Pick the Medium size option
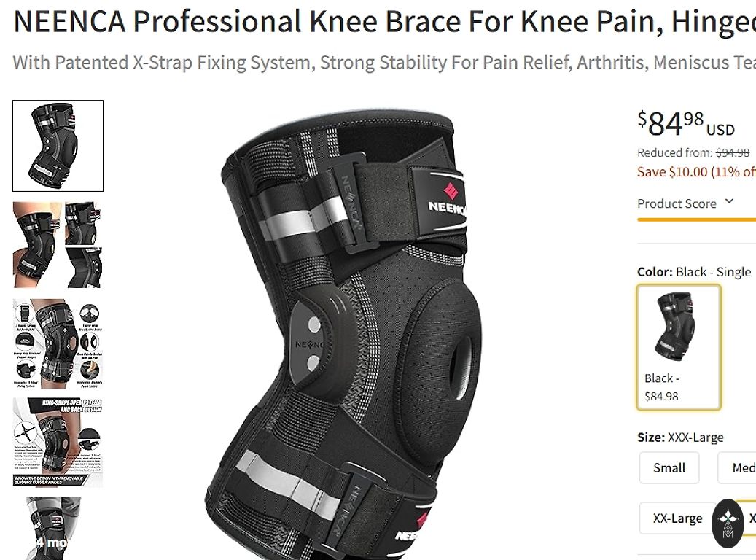 pyautogui.click(x=742, y=467)
